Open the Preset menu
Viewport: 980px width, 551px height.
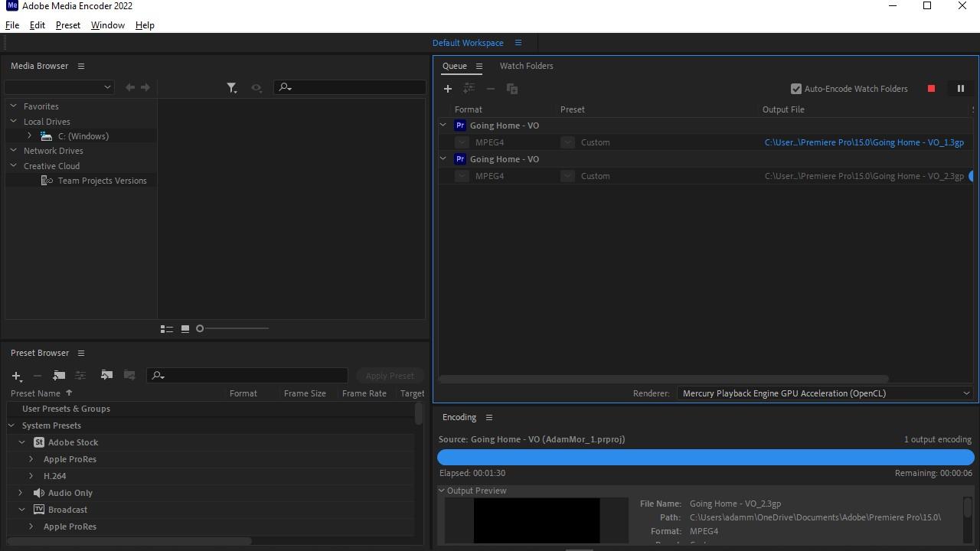(x=68, y=25)
